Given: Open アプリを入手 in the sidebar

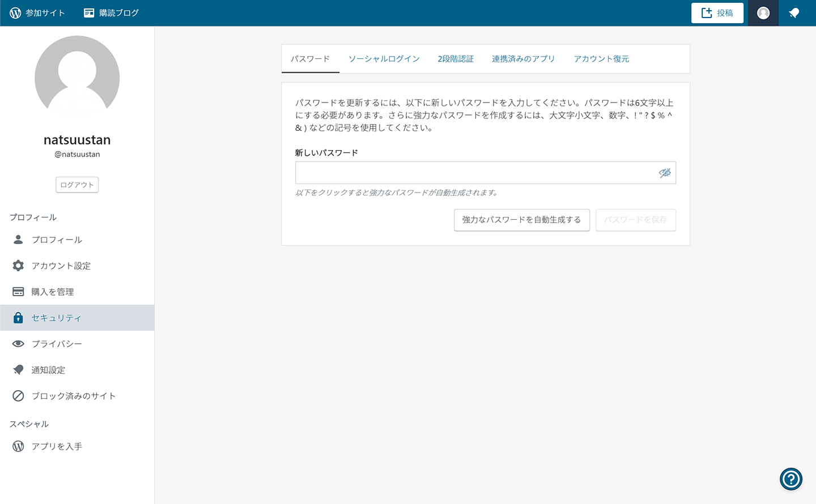Looking at the screenshot, I should 77,446.
